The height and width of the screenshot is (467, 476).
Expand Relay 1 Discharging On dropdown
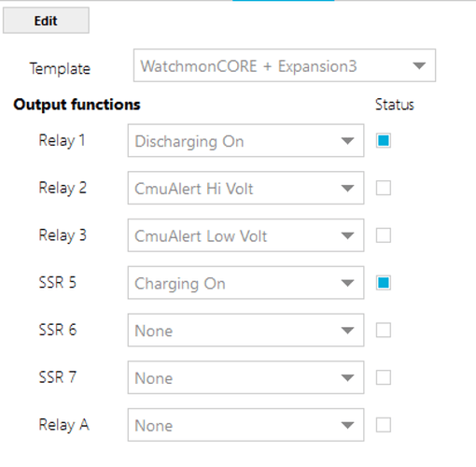245,140
